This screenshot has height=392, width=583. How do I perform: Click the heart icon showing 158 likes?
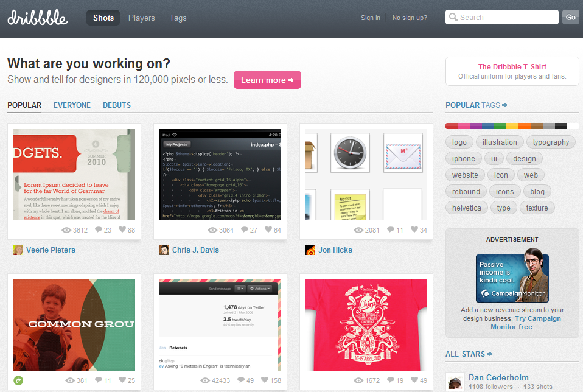(265, 380)
